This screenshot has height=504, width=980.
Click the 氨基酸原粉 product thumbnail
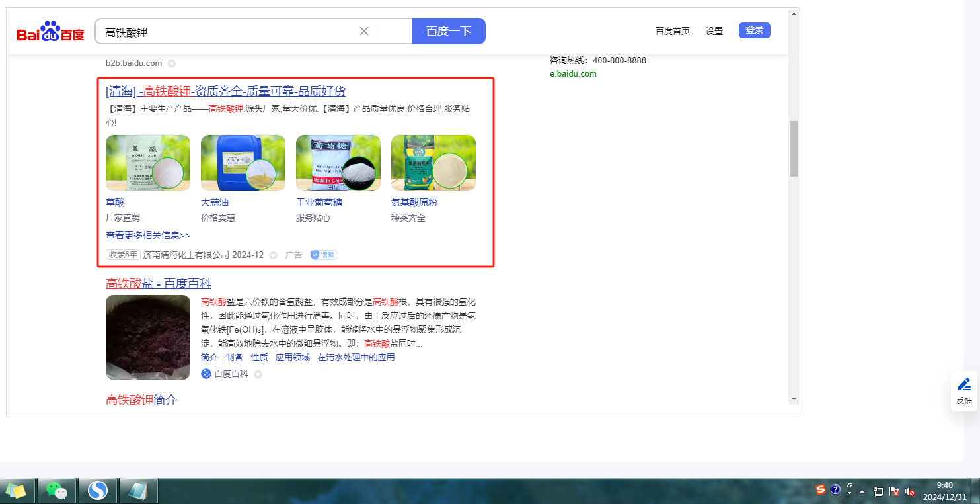433,163
